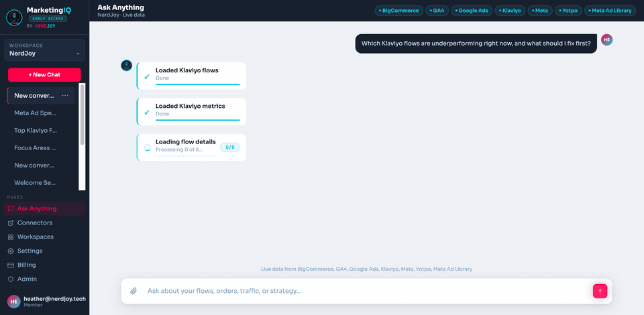The height and width of the screenshot is (315, 644).
Task: Click the BigCommerce connector chip
Action: pos(398,11)
